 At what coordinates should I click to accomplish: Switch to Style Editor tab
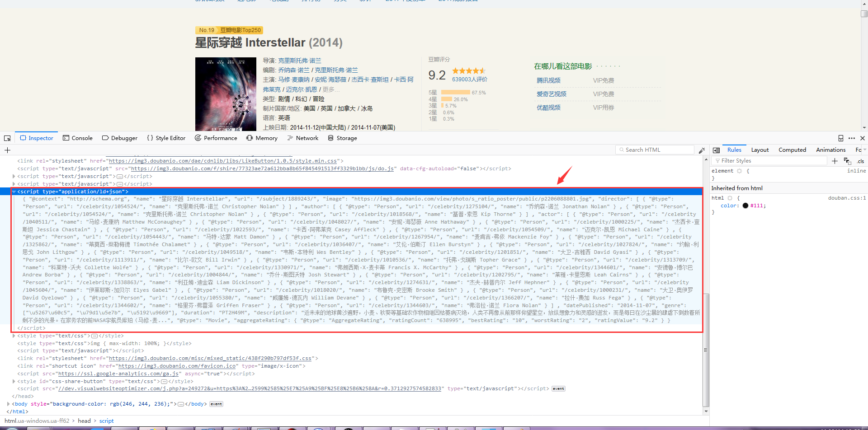[x=166, y=138]
